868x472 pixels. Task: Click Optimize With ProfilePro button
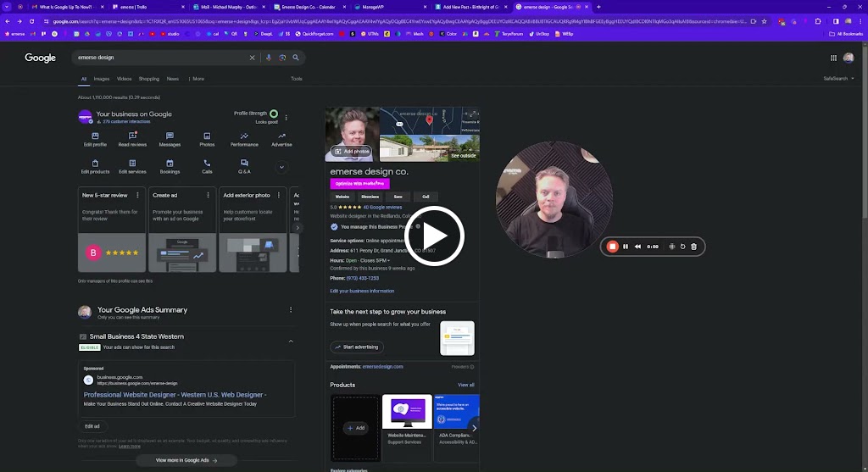359,184
